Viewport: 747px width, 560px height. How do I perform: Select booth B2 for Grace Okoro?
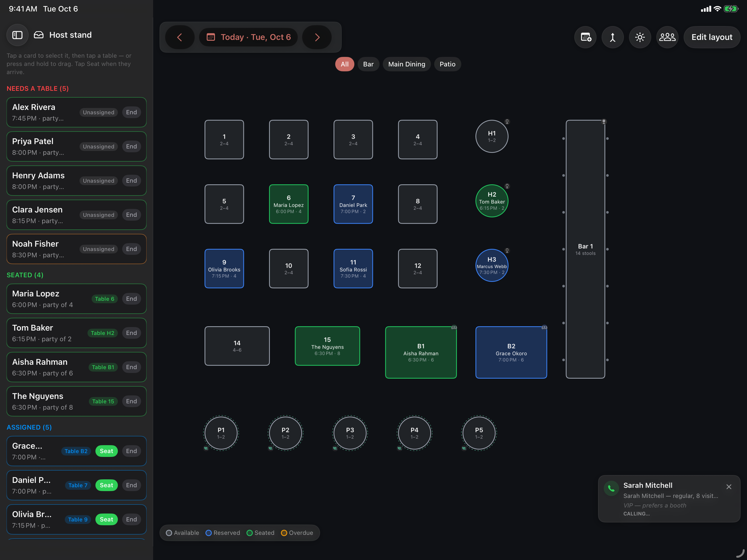[x=511, y=352]
